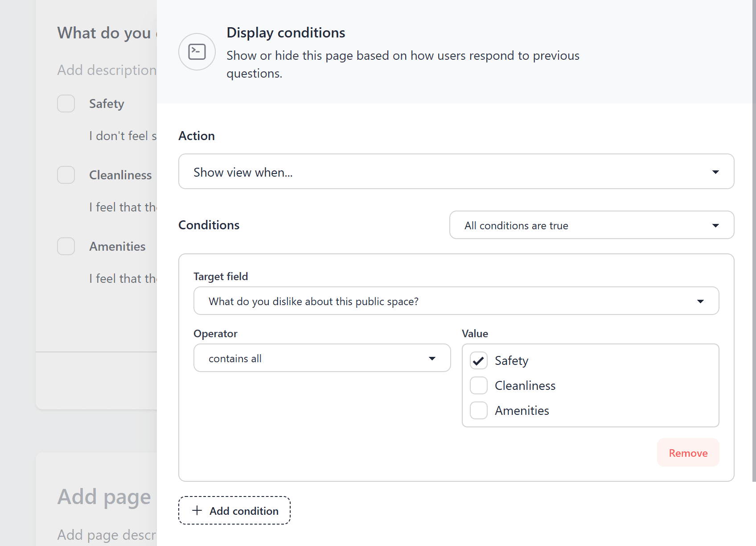The image size is (756, 546).
Task: Uncheck the Safety value checkbox
Action: [479, 360]
